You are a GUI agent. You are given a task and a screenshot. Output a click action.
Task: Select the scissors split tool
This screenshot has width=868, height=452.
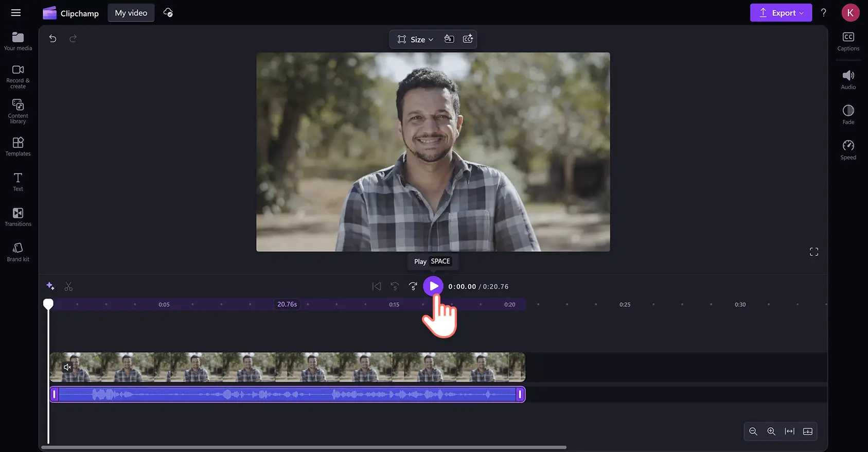[68, 286]
